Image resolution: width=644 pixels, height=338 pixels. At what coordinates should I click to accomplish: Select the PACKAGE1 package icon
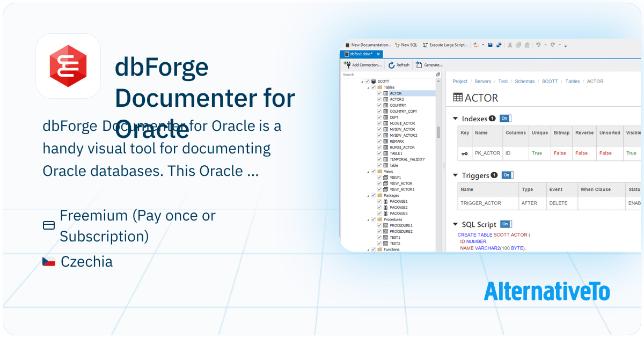[385, 201]
